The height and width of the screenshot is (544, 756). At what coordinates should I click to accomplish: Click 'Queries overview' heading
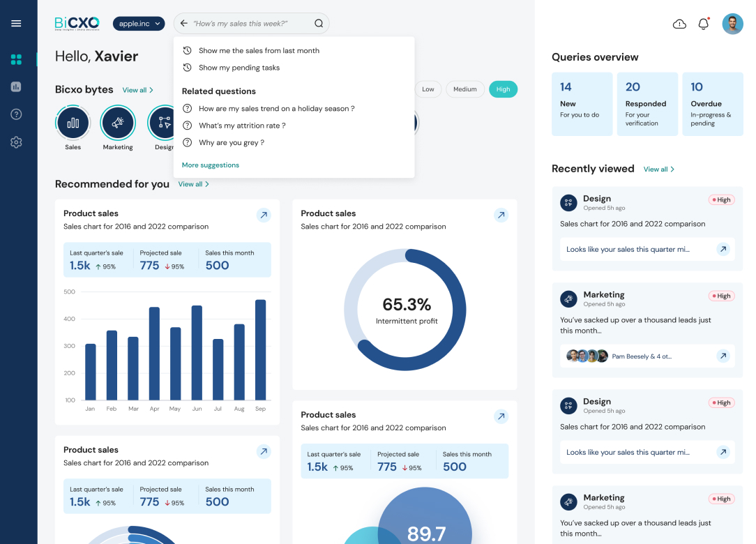[595, 57]
